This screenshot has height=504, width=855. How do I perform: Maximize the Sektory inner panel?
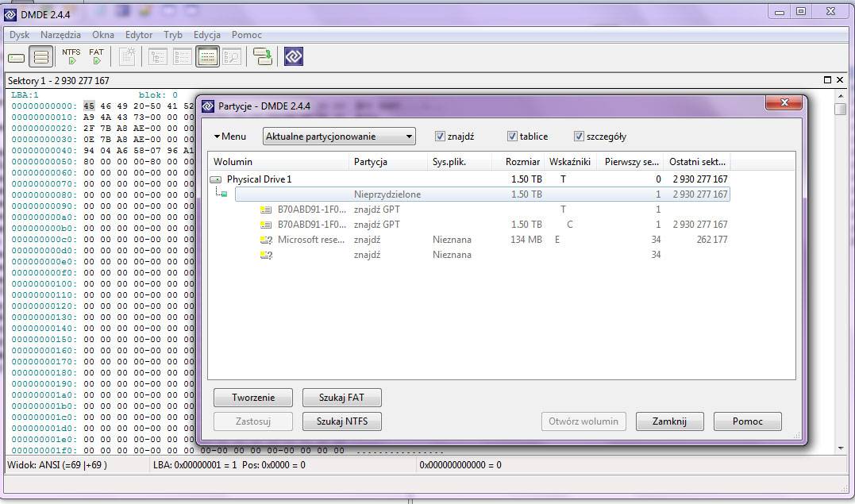coord(827,80)
